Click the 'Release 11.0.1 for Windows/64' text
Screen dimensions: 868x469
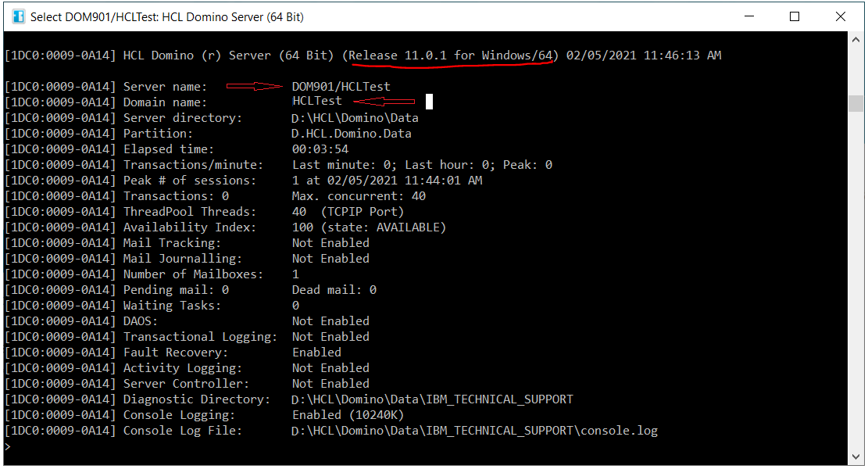pyautogui.click(x=450, y=55)
